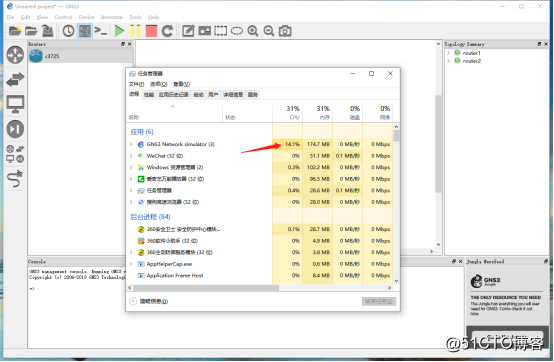Start all devices with the green play button
The height and width of the screenshot is (362, 554).
(x=119, y=31)
